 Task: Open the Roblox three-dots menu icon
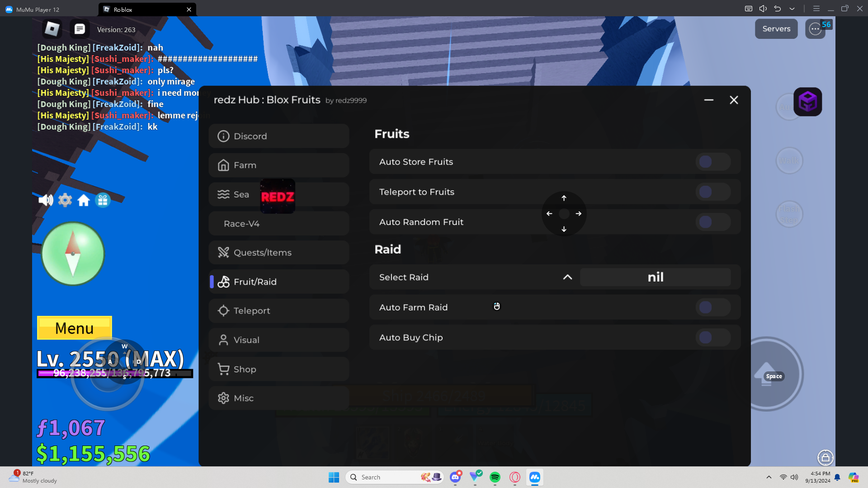tap(815, 29)
